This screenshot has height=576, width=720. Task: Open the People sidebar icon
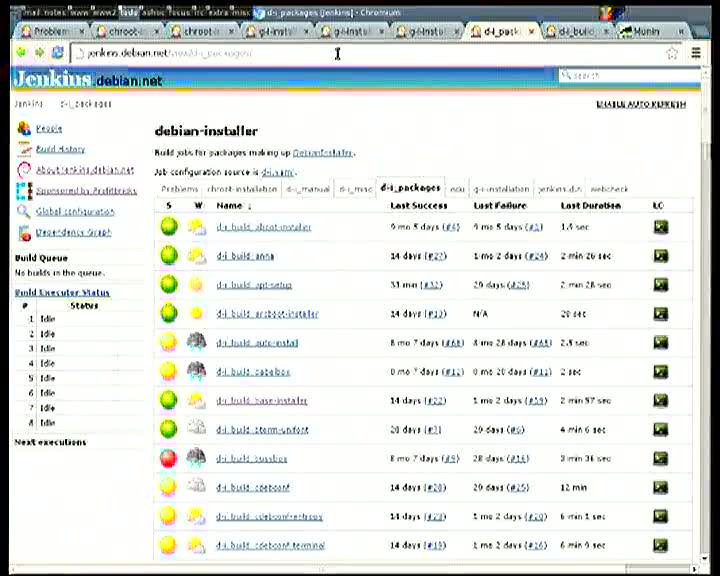[x=24, y=128]
